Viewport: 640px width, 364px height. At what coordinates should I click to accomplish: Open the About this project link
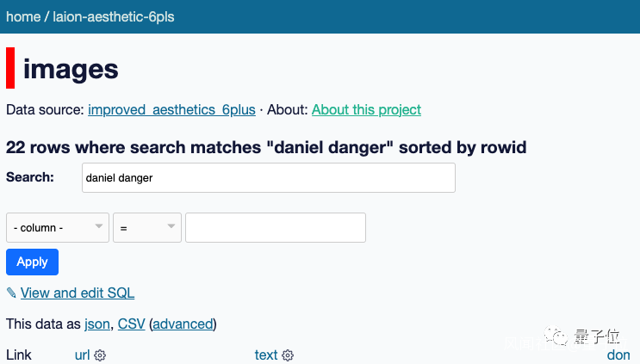point(366,110)
